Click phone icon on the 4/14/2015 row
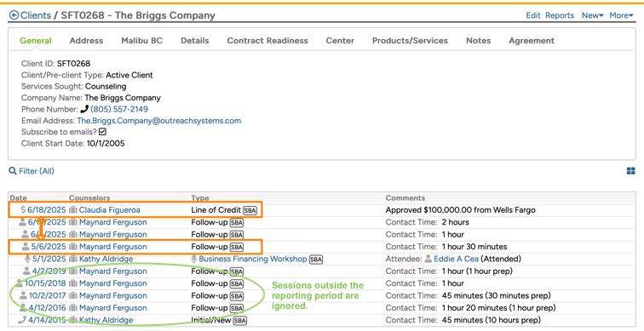Viewport: 644px width, 331px height. click(x=22, y=320)
